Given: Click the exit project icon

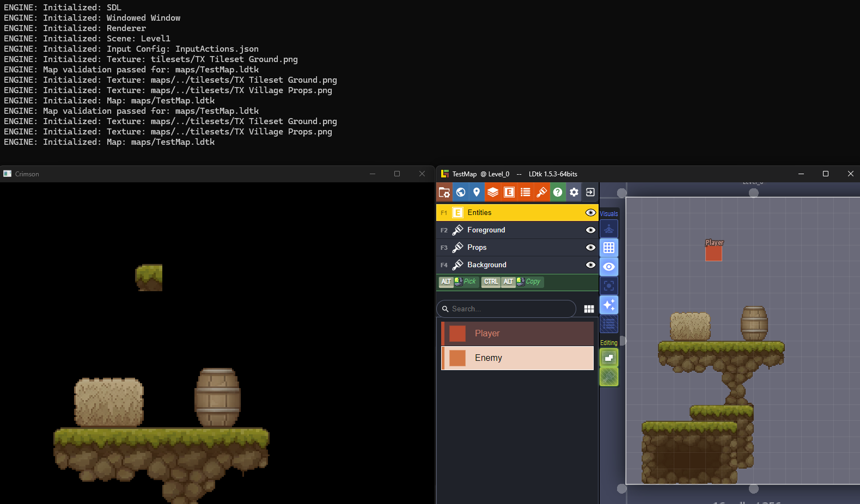Looking at the screenshot, I should click(x=590, y=192).
